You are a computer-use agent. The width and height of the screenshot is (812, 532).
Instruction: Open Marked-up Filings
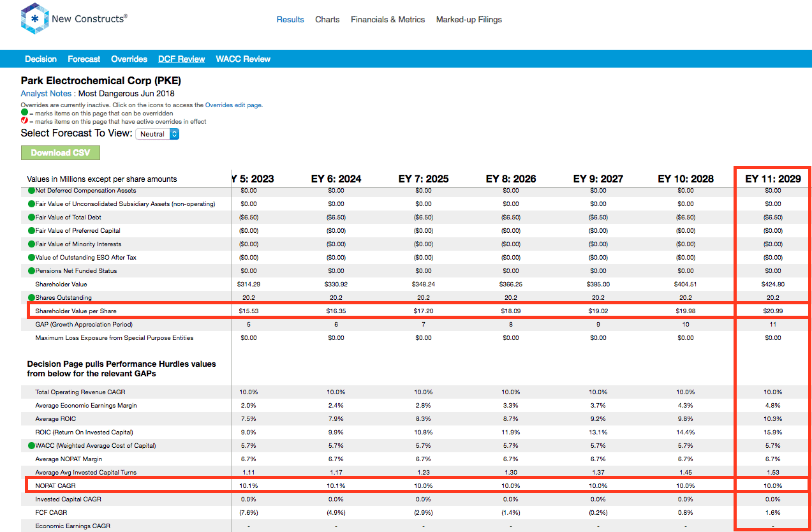tap(469, 20)
